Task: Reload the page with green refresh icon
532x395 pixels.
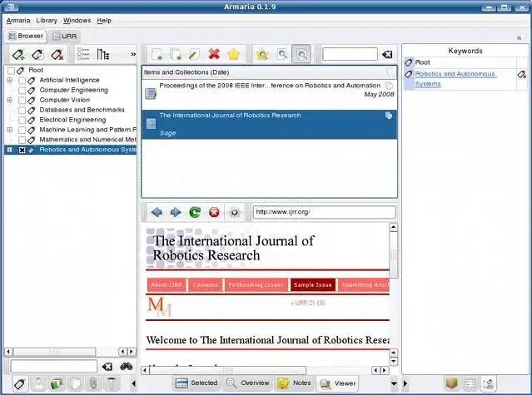Action: point(195,212)
